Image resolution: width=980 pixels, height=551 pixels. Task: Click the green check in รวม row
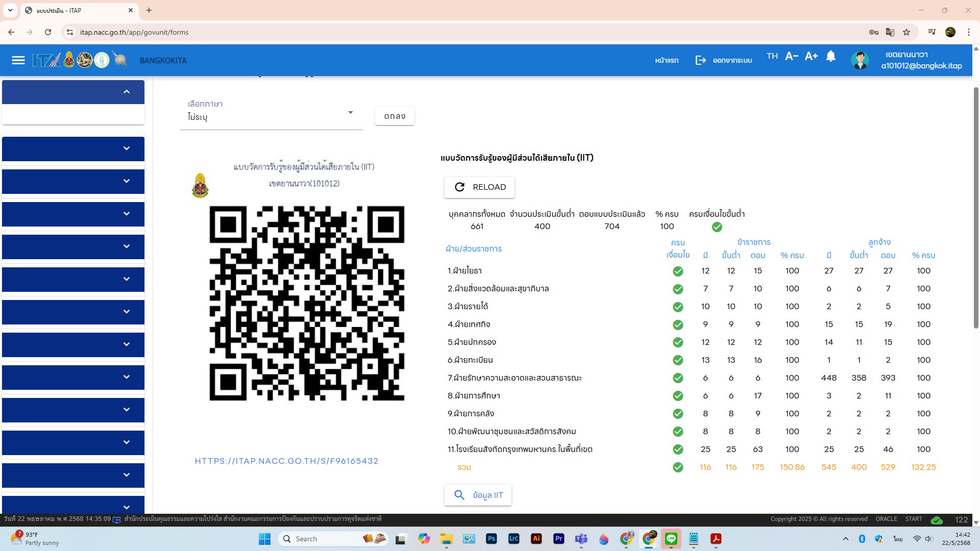point(678,467)
